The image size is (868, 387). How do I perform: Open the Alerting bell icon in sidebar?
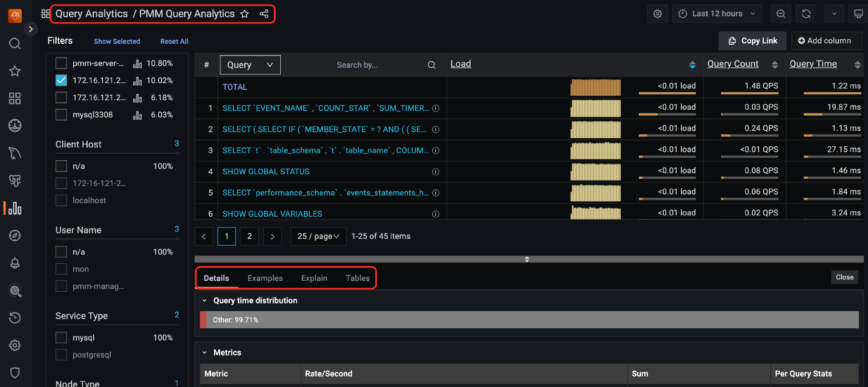point(15,263)
